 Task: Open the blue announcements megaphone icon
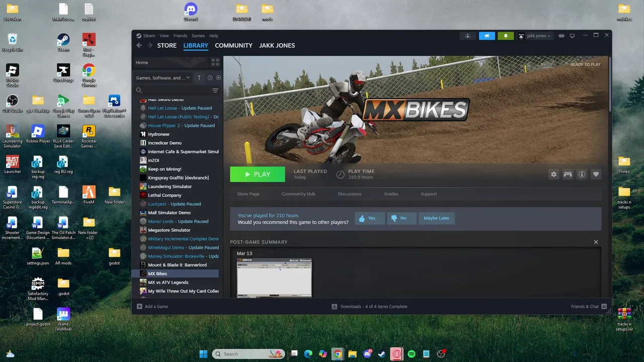(487, 36)
